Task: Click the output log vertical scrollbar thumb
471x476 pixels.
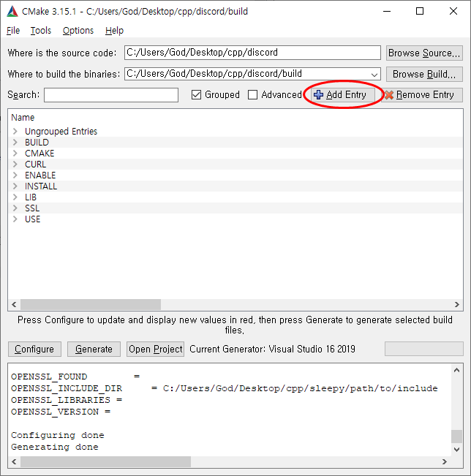Action: (456, 437)
